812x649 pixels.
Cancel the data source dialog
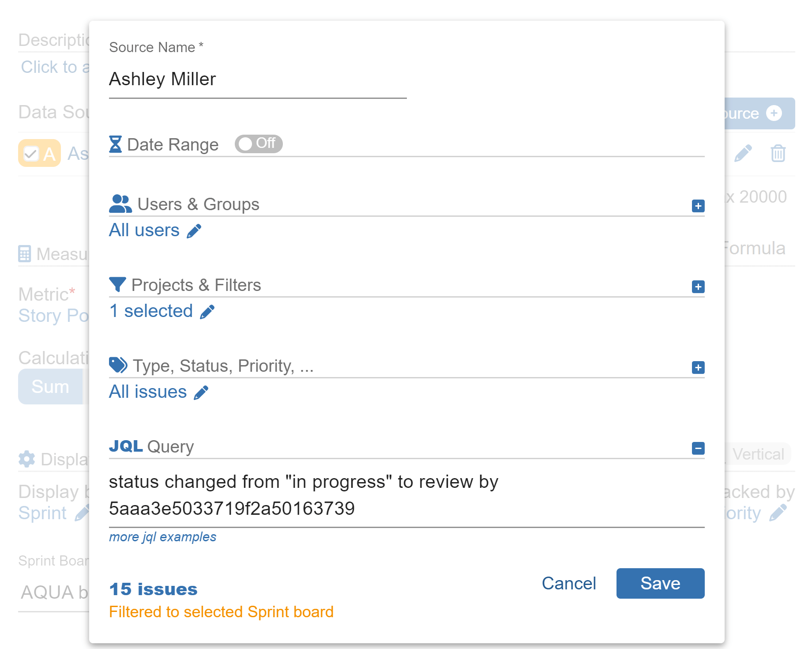pos(569,583)
